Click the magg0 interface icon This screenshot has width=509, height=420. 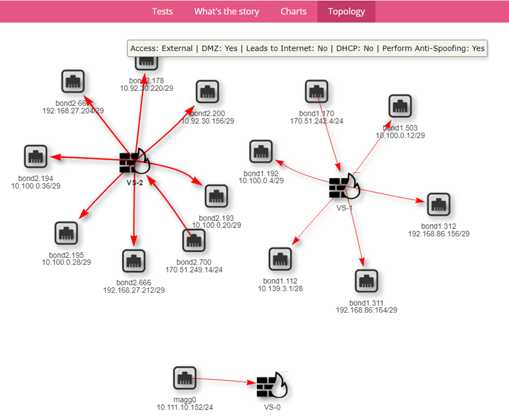[185, 378]
